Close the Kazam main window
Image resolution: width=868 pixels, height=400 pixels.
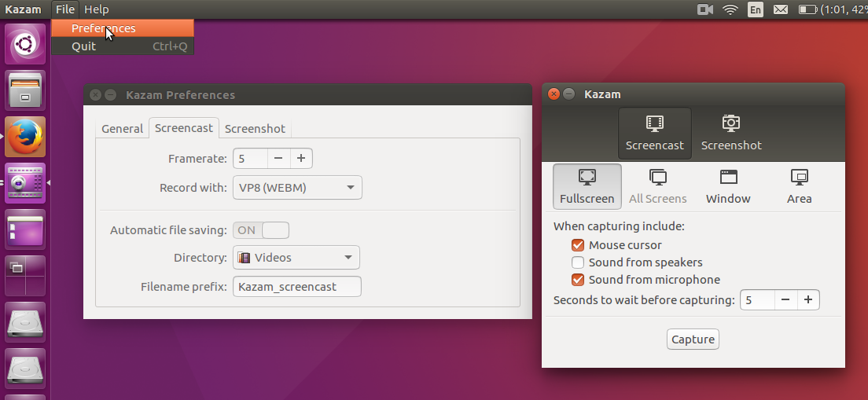pyautogui.click(x=554, y=94)
